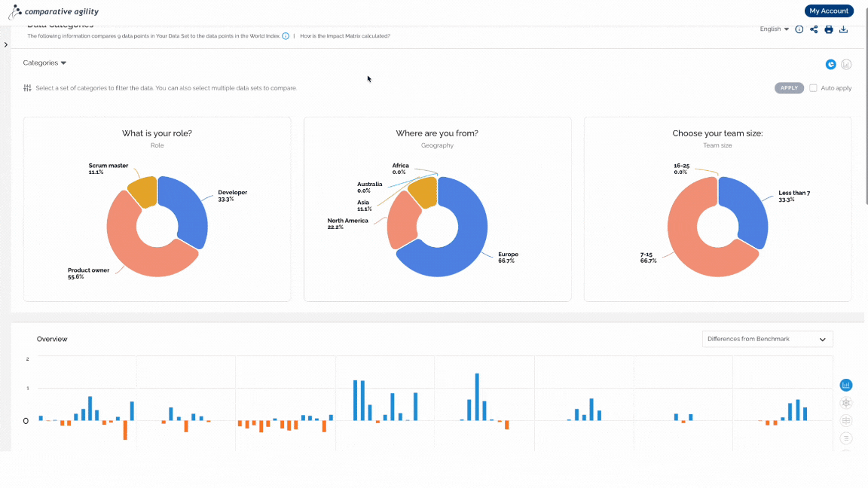Enable the Auto apply checkbox
The image size is (868, 488).
pyautogui.click(x=813, y=88)
